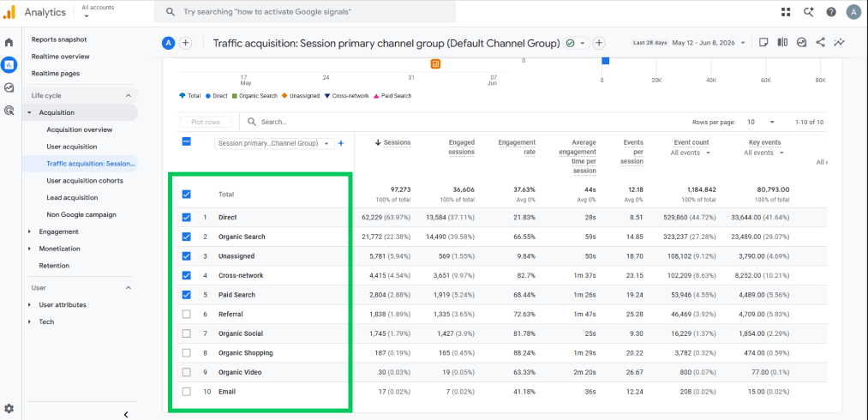The image size is (868, 420).
Task: Open the annotations note icon
Action: [763, 43]
